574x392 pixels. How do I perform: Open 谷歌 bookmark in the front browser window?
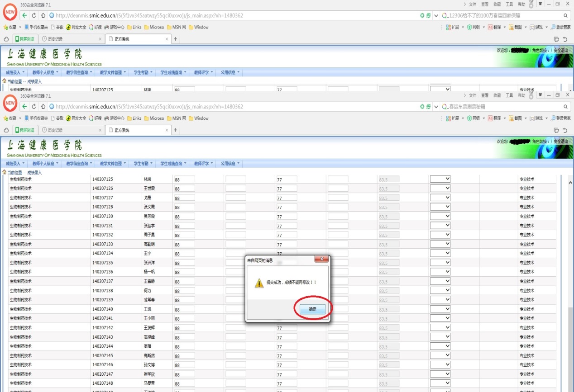click(57, 118)
